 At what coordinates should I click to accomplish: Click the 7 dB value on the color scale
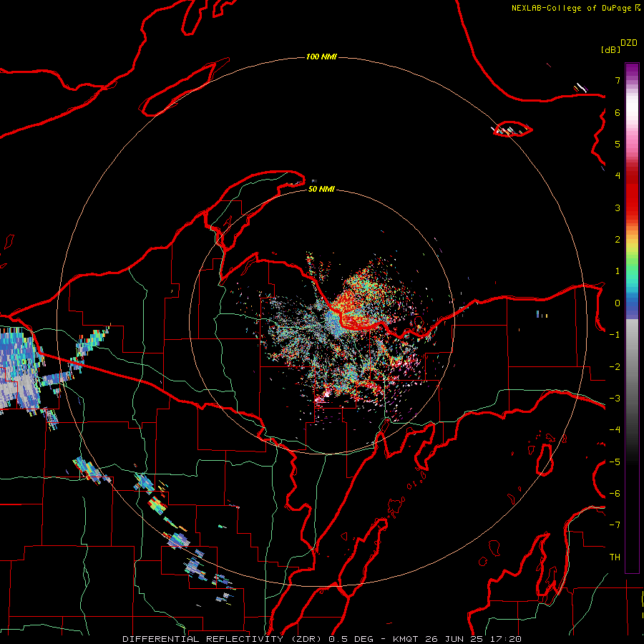(x=618, y=80)
